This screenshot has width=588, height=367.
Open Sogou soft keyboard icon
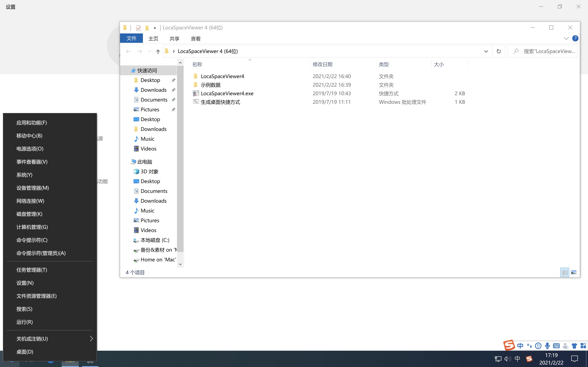coord(556,345)
